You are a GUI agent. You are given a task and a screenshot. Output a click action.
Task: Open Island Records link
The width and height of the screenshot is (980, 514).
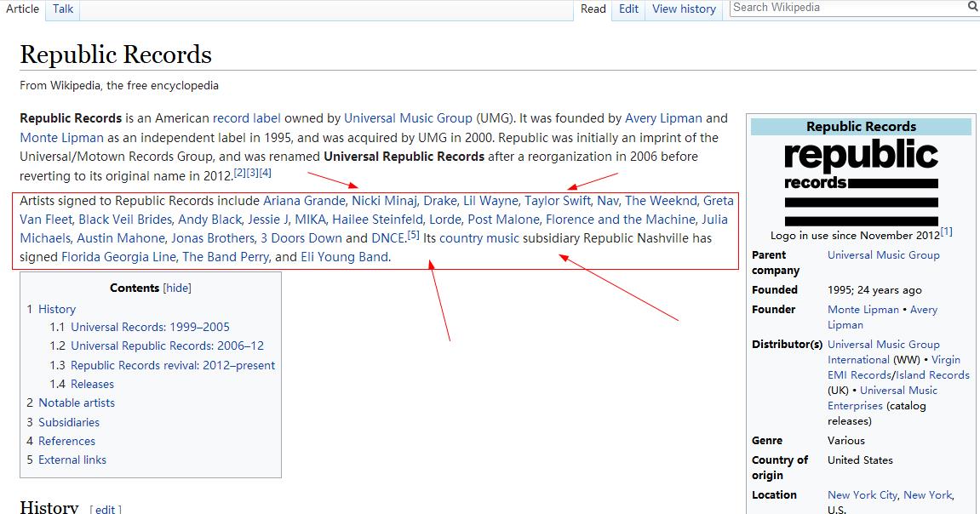[x=932, y=374]
